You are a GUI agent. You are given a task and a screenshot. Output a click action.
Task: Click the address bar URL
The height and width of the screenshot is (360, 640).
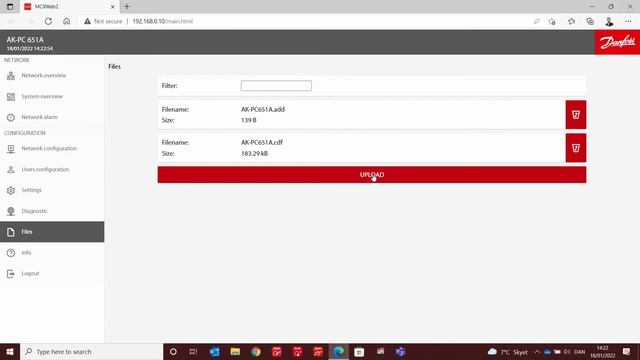(x=162, y=21)
